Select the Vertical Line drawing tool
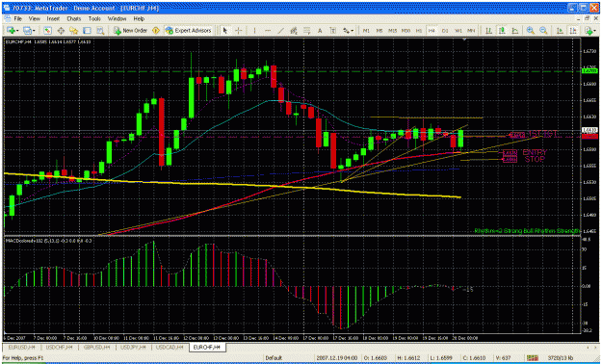 [254, 31]
